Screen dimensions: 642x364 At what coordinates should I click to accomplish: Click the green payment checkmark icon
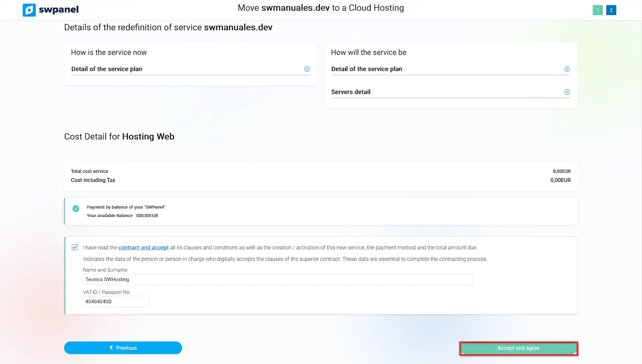[76, 208]
